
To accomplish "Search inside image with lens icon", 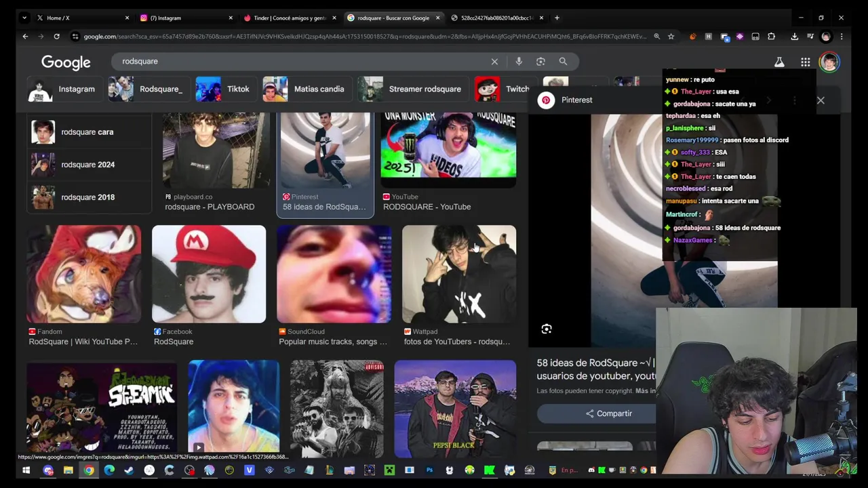I will click(x=547, y=329).
